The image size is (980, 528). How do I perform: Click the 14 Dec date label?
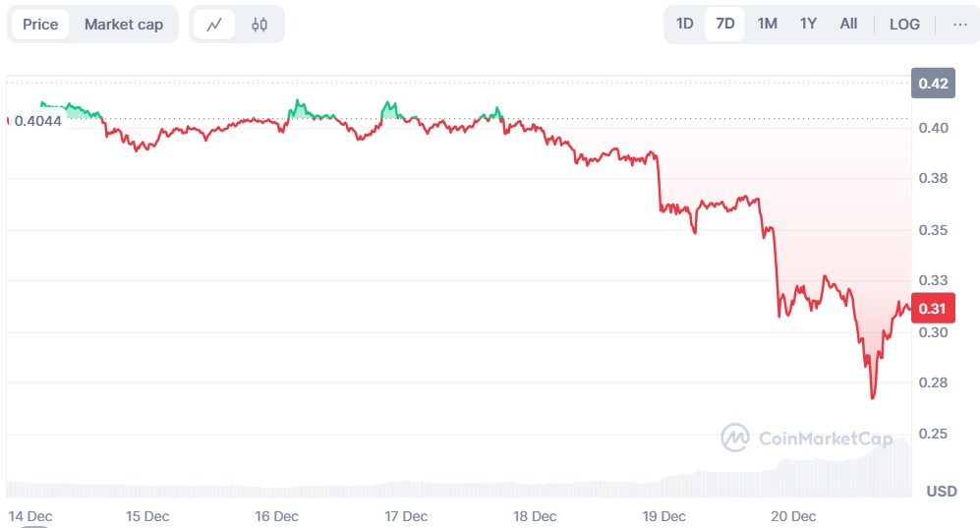point(32,515)
